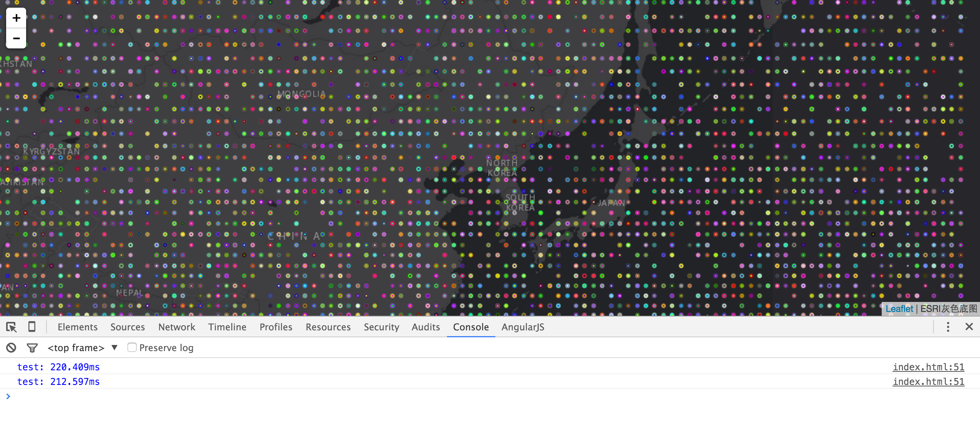The image size is (980, 431).
Task: Close the DevTools panel
Action: point(969,327)
